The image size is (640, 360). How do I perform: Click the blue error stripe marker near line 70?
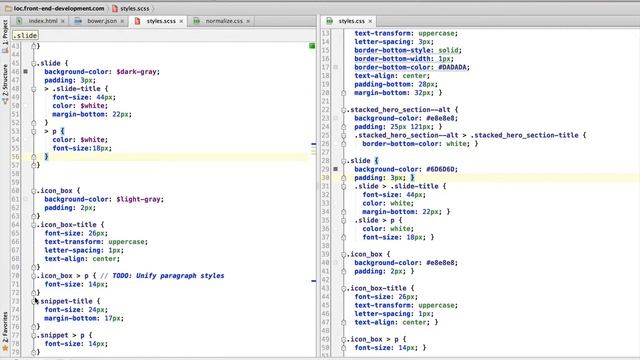(x=313, y=281)
